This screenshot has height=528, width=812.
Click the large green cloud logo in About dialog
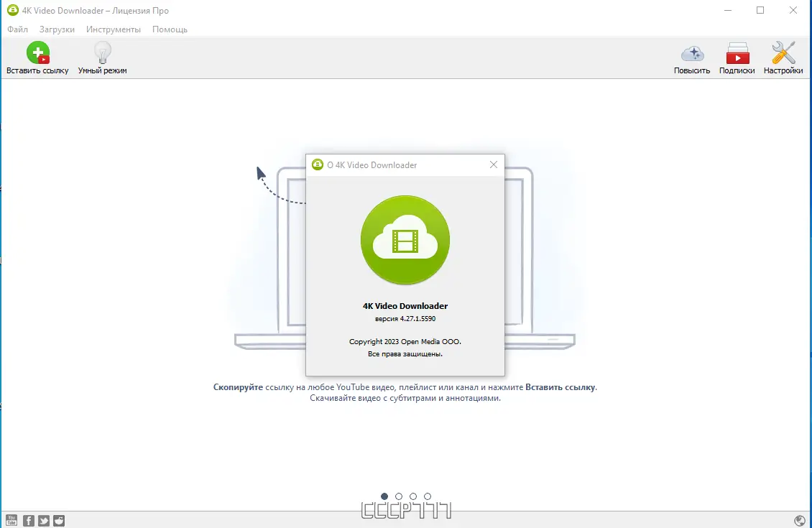pos(405,240)
